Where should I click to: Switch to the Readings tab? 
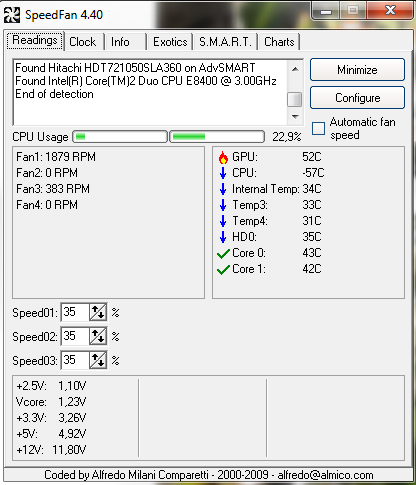35,40
